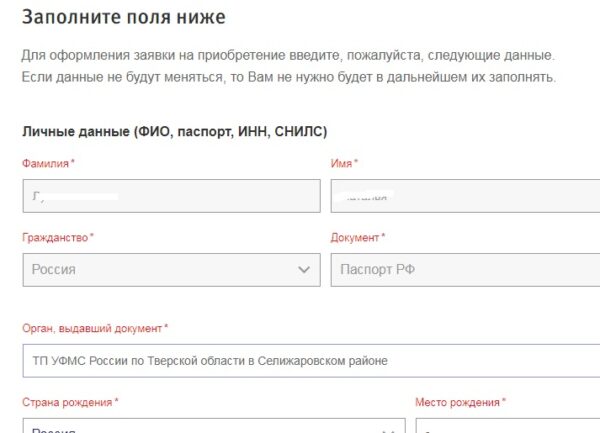Click the Если данные не будут меняться line
The width and height of the screenshot is (600, 433).
click(x=288, y=77)
